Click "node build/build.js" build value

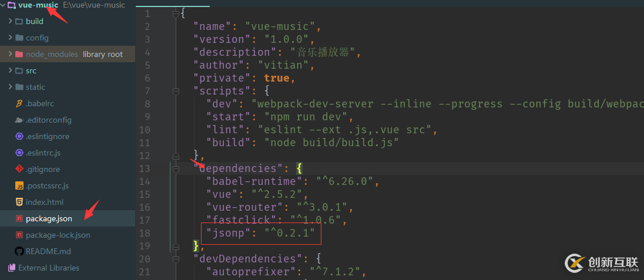[x=331, y=143]
